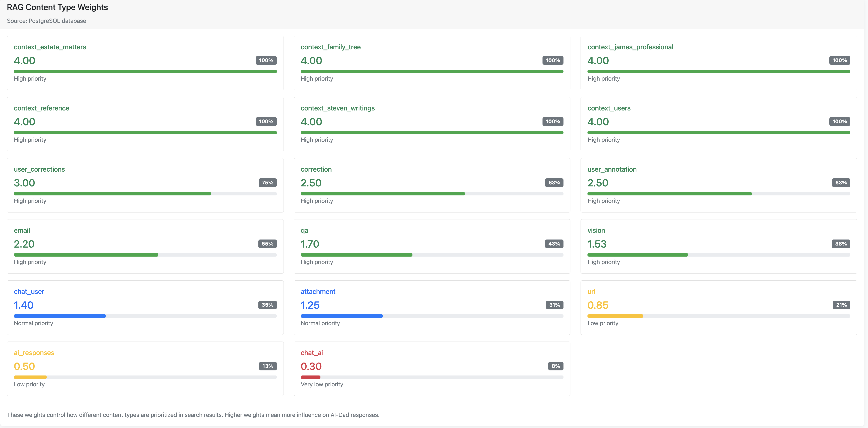Open the context_family_tree content type
868x428 pixels.
click(331, 47)
